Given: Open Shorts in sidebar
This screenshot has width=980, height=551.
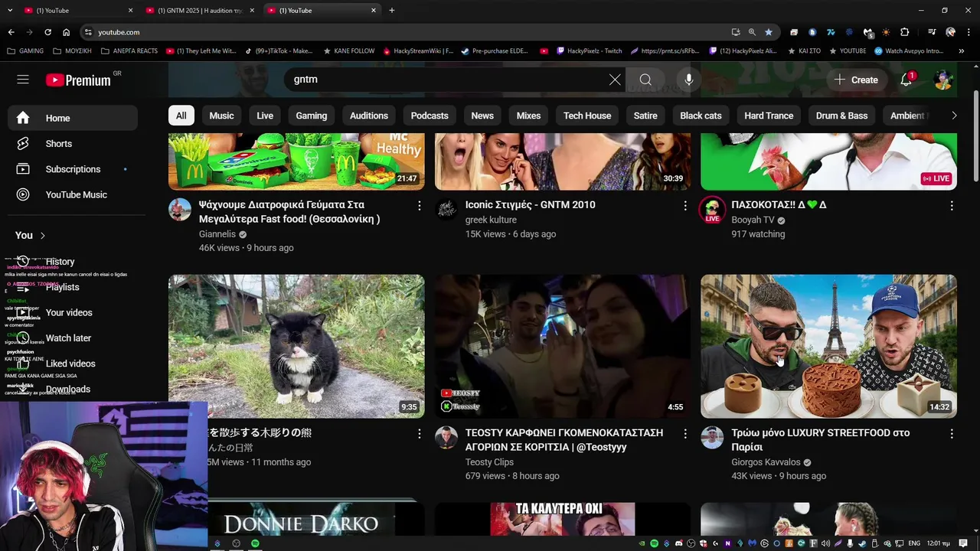Looking at the screenshot, I should [x=73, y=144].
